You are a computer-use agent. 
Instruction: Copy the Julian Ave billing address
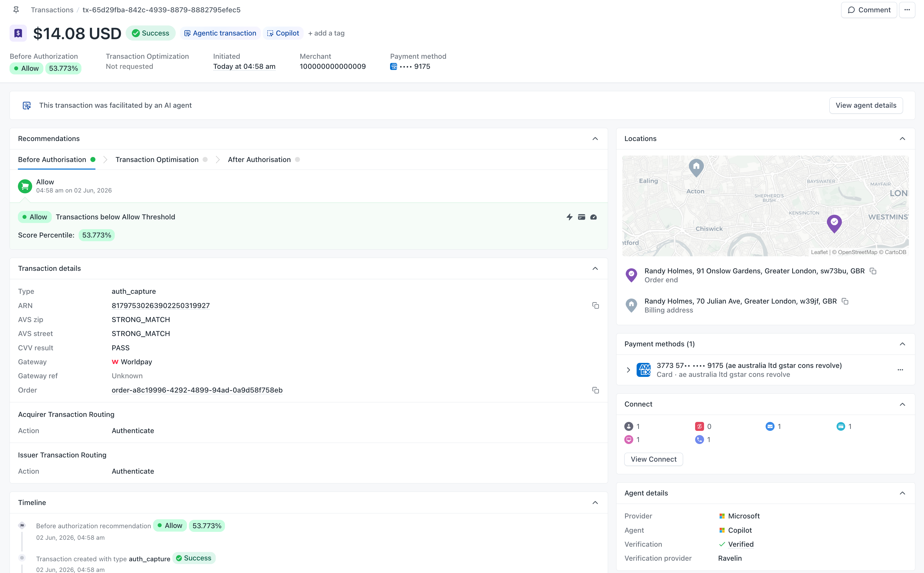click(845, 301)
